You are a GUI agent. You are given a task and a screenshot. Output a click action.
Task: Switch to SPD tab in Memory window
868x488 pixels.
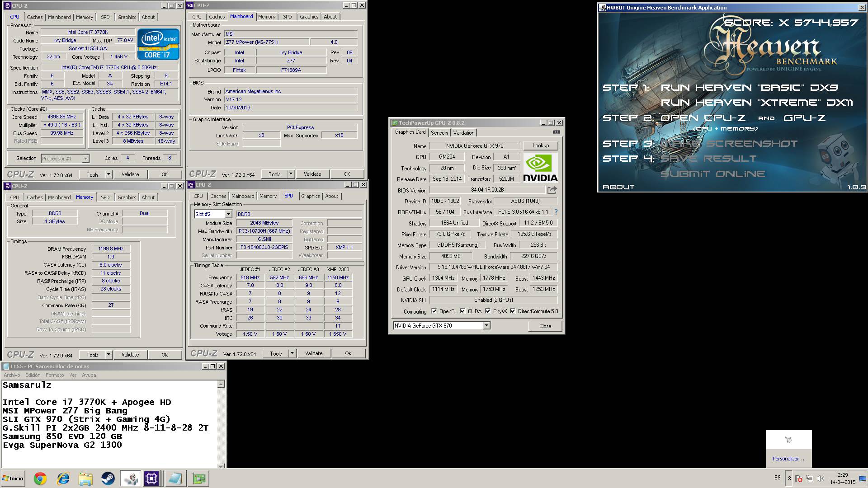(x=105, y=197)
